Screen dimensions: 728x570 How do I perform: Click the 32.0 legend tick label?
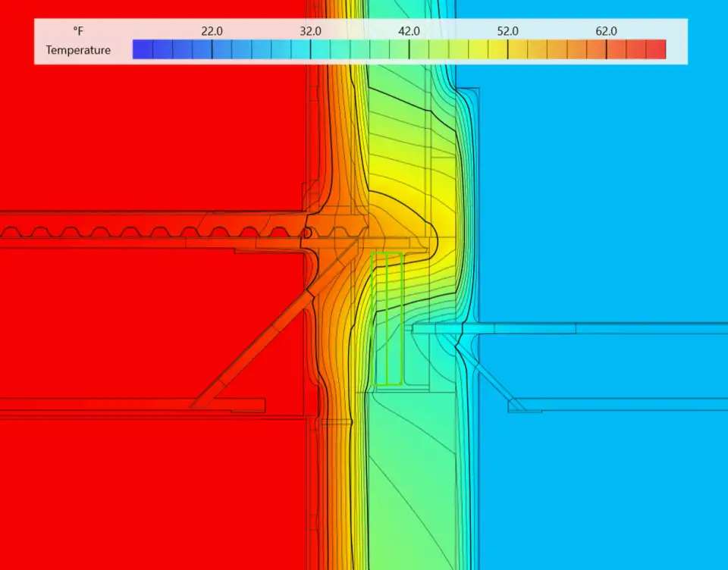(x=310, y=31)
